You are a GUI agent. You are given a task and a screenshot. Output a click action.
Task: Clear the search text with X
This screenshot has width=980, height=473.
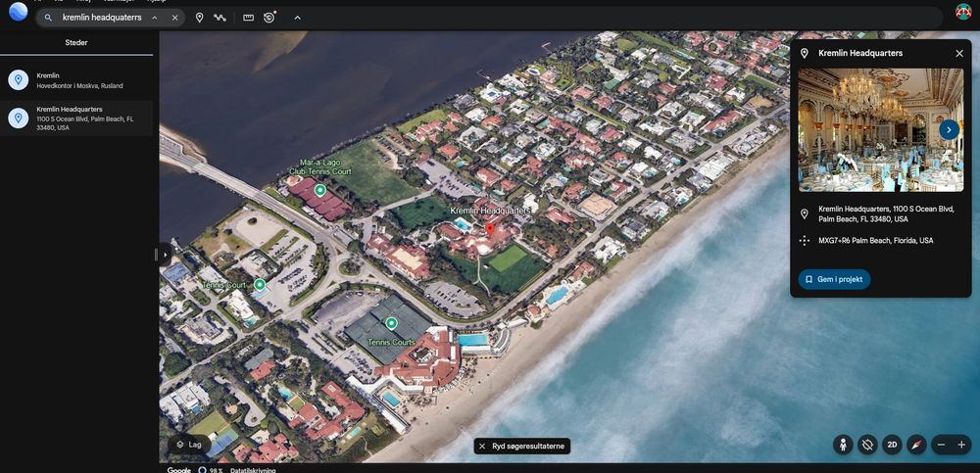[x=175, y=18]
